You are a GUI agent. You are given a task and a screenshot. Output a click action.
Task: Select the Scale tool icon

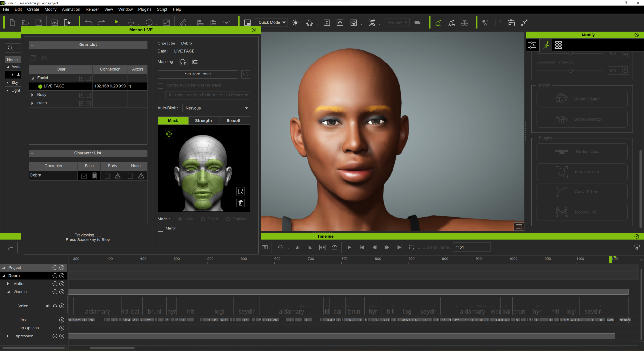(166, 23)
